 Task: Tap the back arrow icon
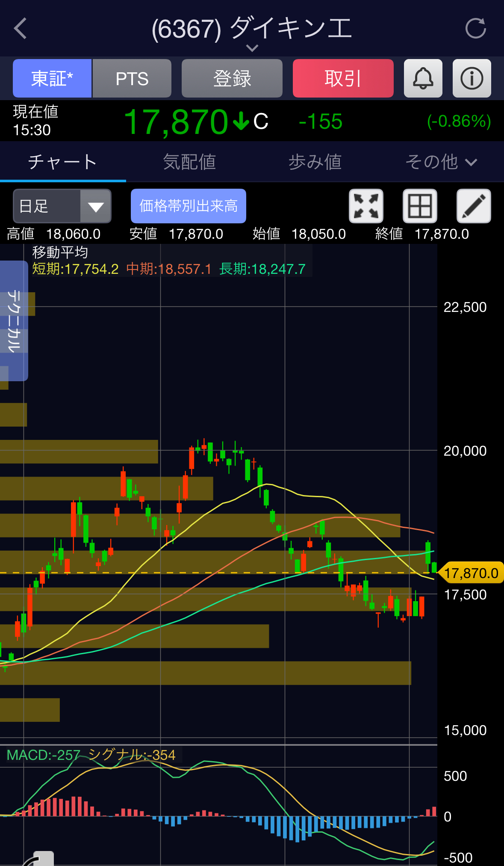coord(21,29)
